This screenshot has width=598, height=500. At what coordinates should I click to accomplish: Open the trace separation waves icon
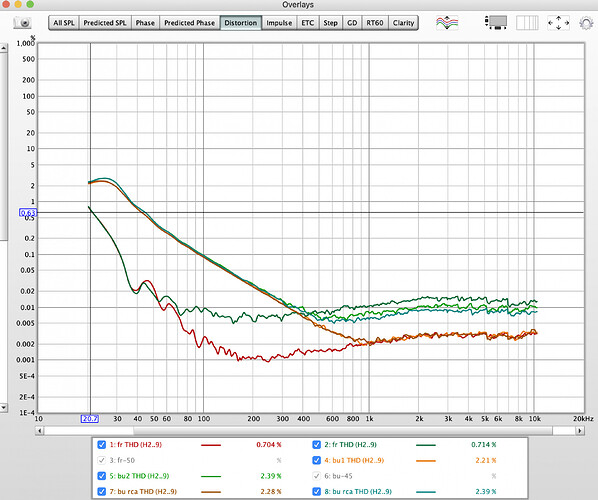click(447, 23)
